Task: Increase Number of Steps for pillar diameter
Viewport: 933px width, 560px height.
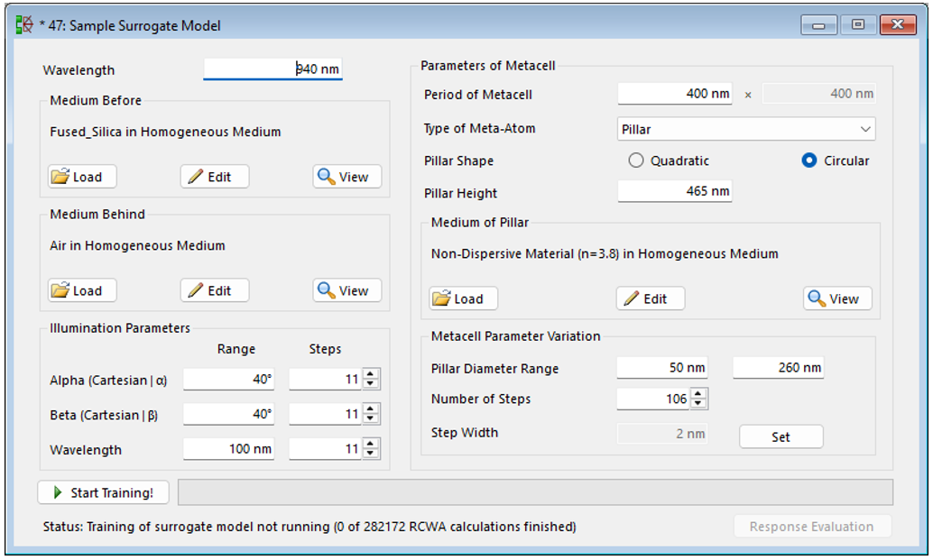Action: (x=698, y=394)
